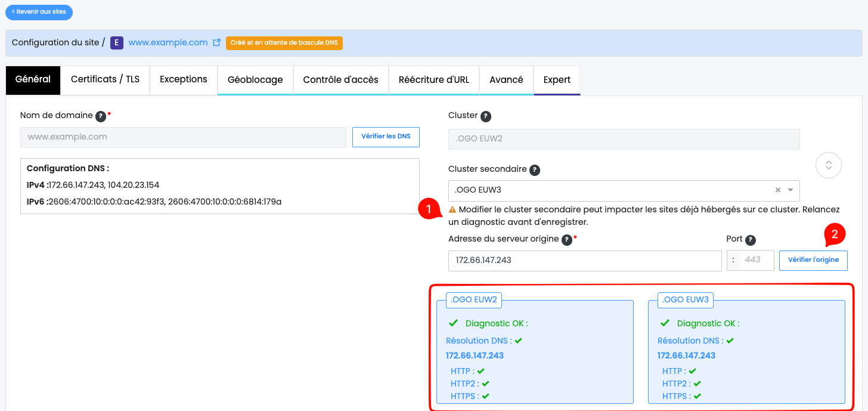
Task: Open the www.example.com site link
Action: (x=168, y=43)
